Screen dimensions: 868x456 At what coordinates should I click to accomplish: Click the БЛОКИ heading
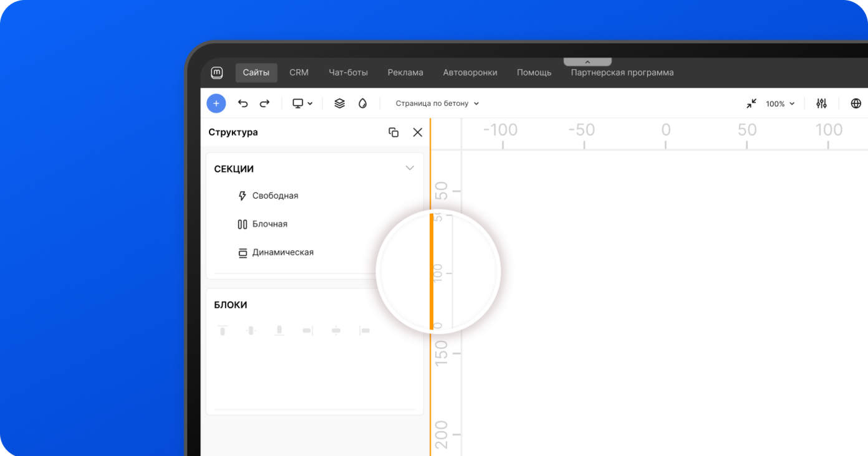coord(231,305)
